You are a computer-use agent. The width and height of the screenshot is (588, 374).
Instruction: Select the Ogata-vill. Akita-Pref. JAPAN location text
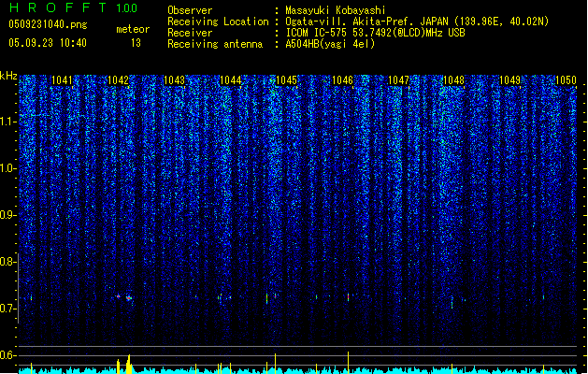point(417,22)
